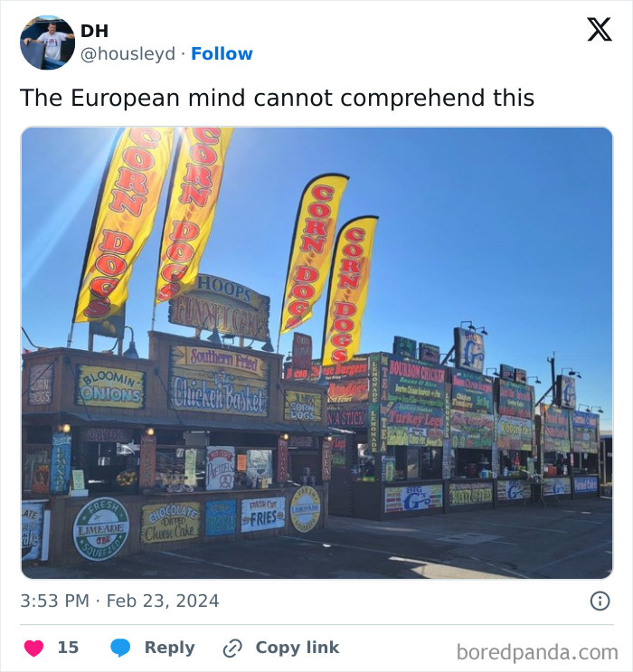Open the corn dogs food stand photo
The height and width of the screenshot is (672, 633).
[316, 353]
